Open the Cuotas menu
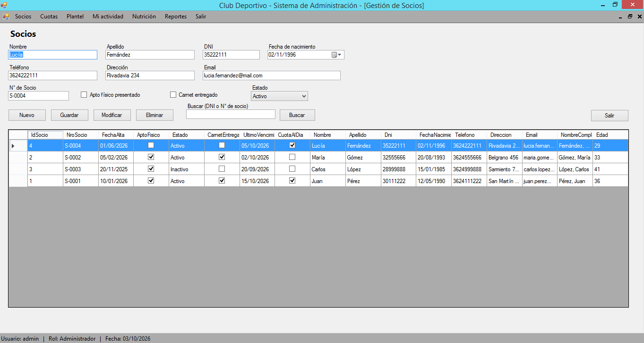This screenshot has width=644, height=343. tap(49, 17)
